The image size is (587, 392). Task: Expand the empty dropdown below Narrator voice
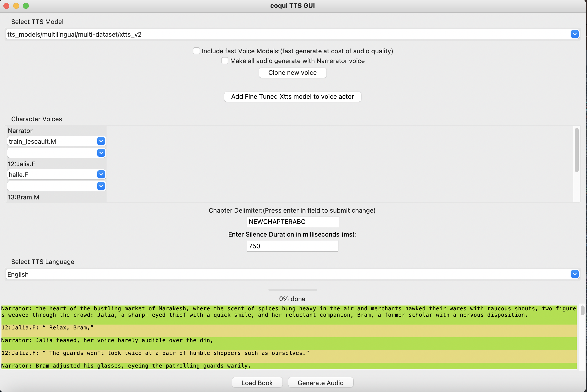tap(101, 153)
